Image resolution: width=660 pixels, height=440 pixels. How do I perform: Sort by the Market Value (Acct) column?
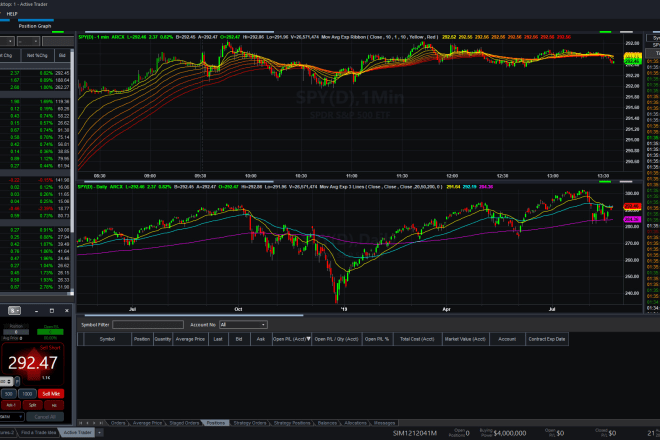click(465, 339)
